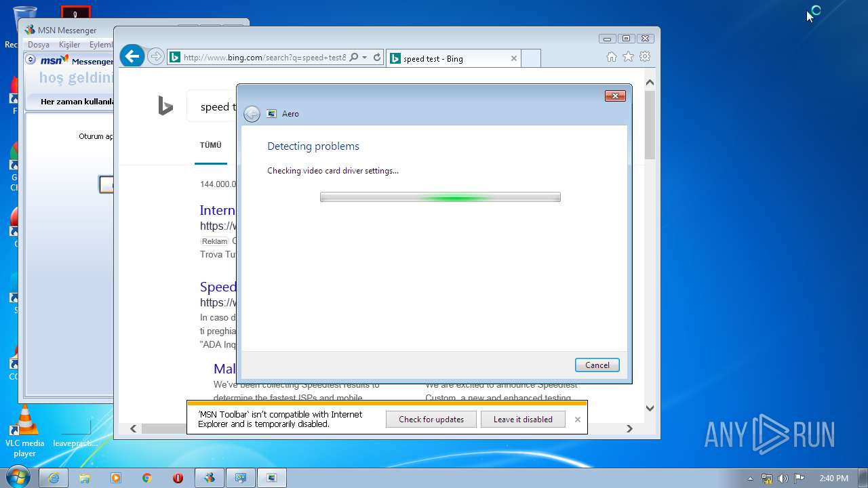Open network icon in system tray
The width and height of the screenshot is (868, 488).
(x=767, y=479)
